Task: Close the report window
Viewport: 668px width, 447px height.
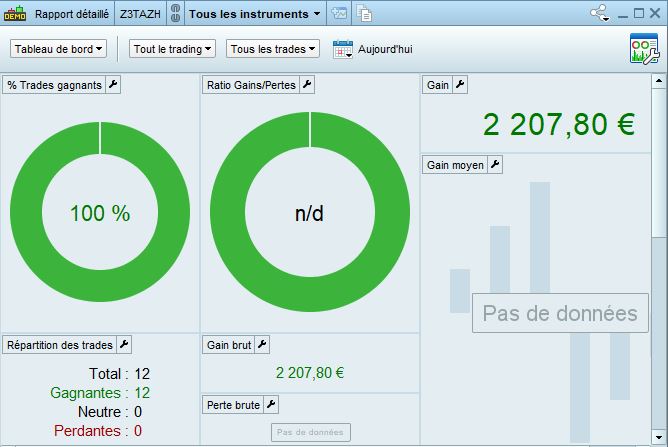Action: [x=655, y=13]
